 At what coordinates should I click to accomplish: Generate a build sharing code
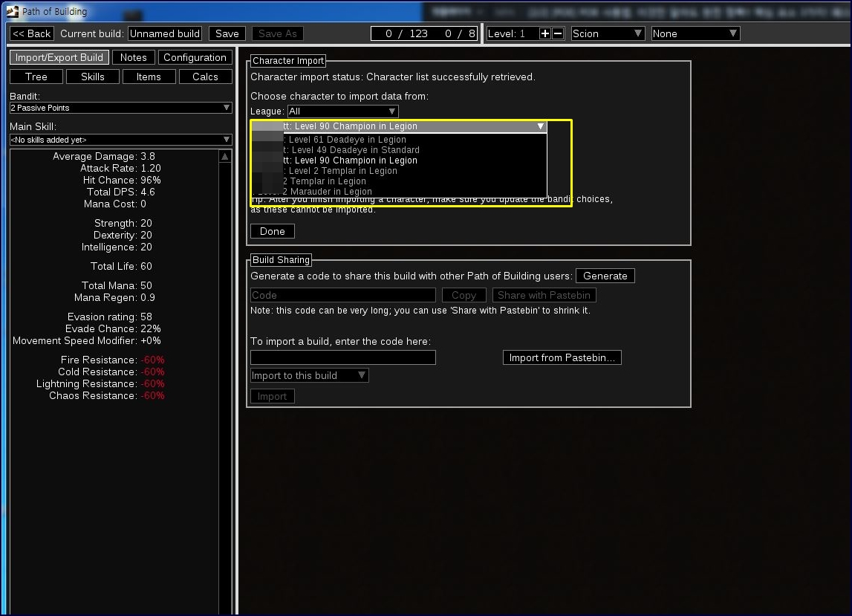(x=605, y=276)
